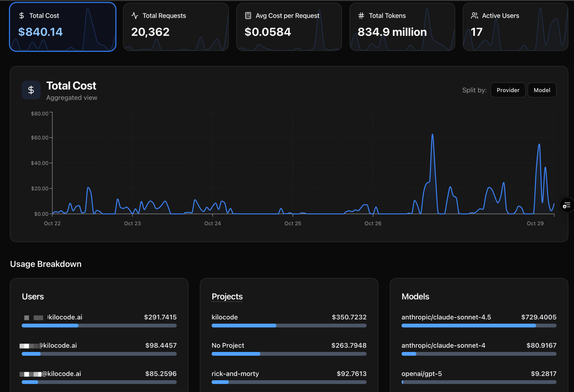Open the floating list icon at right edge
The height and width of the screenshot is (392, 574).
pyautogui.click(x=566, y=205)
